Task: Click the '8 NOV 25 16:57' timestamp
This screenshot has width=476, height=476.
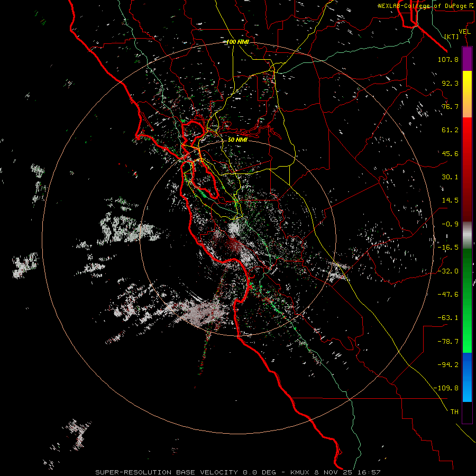Action: pyautogui.click(x=348, y=472)
